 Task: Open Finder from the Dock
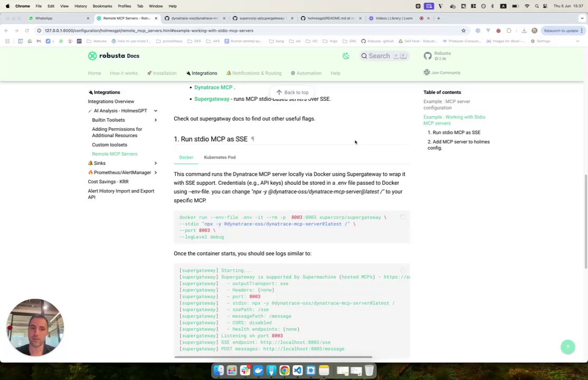click(219, 370)
